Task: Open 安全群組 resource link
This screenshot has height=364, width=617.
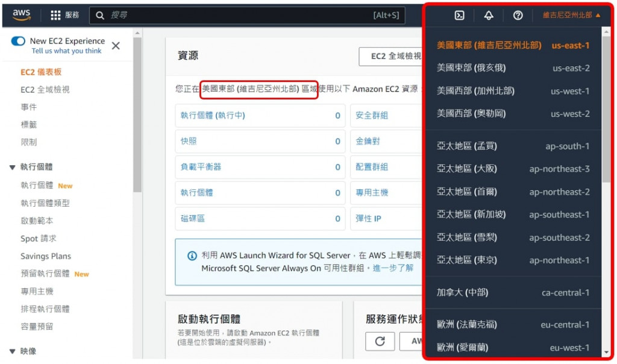Action: pyautogui.click(x=371, y=115)
